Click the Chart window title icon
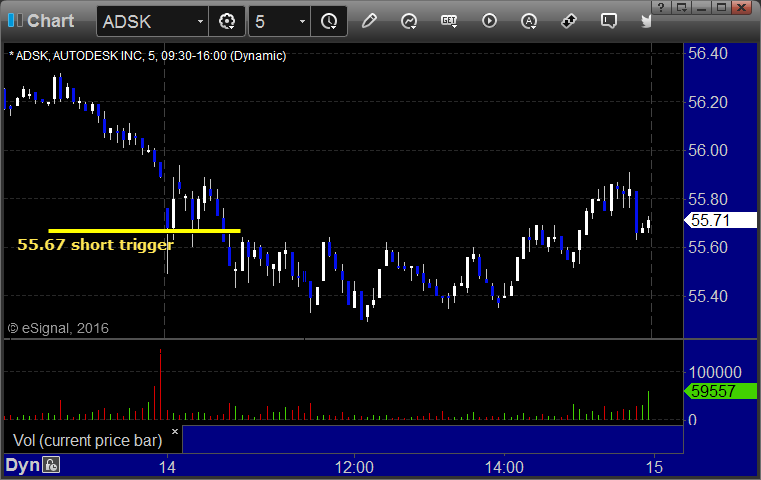761x480 pixels. point(15,20)
